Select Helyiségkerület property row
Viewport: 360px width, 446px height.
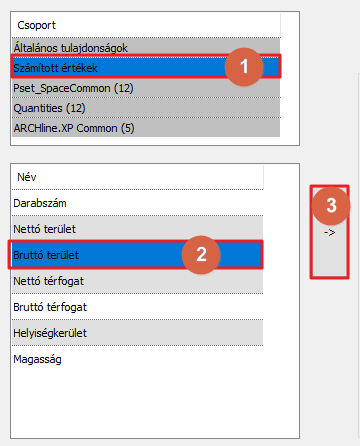[x=137, y=333]
